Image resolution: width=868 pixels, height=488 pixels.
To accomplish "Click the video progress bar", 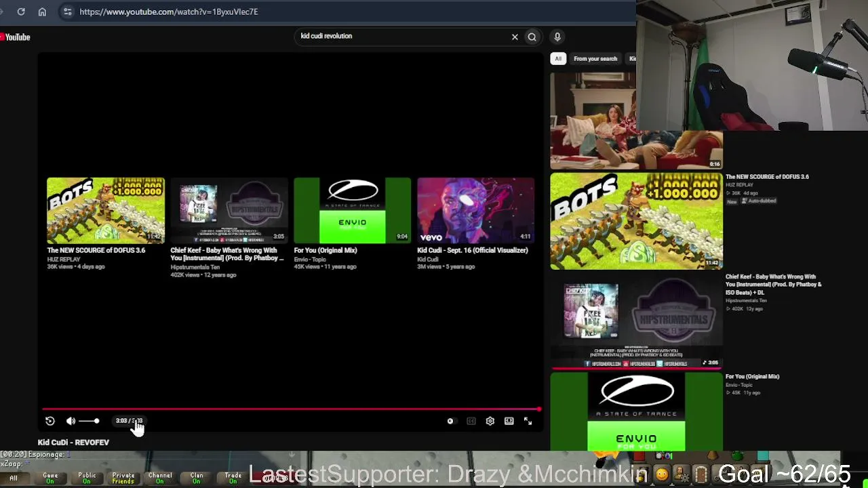I will (x=292, y=409).
